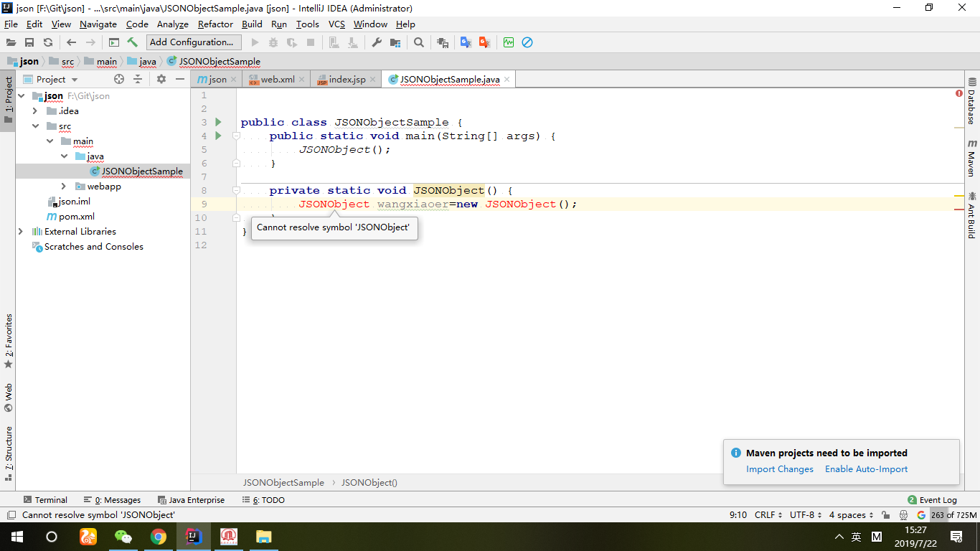
Task: Open Search Everywhere with the magnifier icon
Action: tap(418, 42)
